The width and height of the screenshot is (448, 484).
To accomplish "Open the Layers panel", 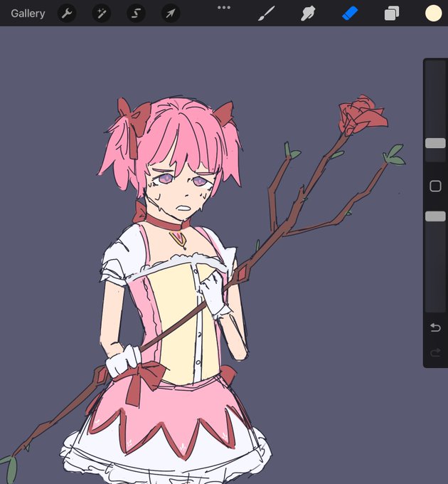I will pos(392,14).
